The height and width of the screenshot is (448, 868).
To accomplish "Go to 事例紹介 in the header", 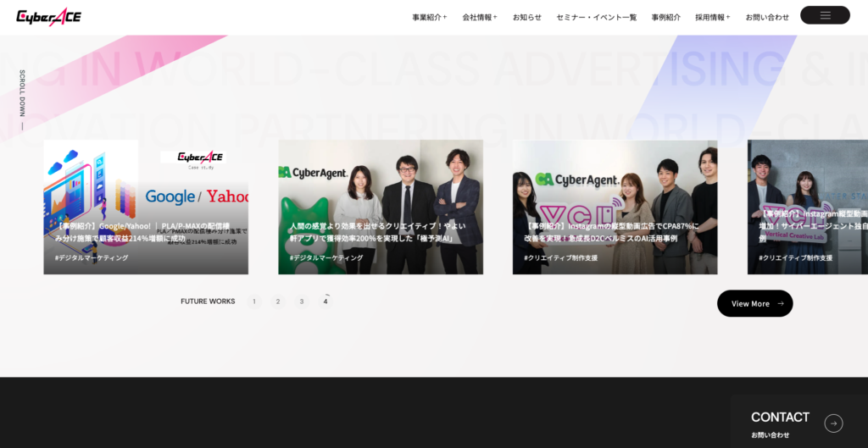I will (x=666, y=17).
